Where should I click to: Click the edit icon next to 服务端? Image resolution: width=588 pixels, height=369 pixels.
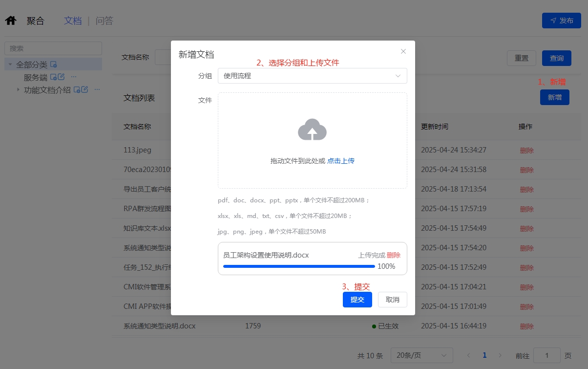(63, 76)
